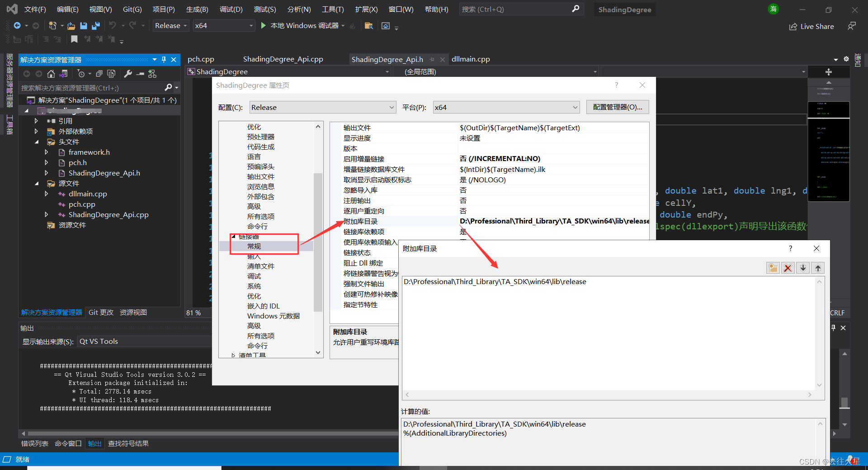The height and width of the screenshot is (470, 868).
Task: Toggle bookmark icon in text editor toolbar
Action: [x=74, y=39]
